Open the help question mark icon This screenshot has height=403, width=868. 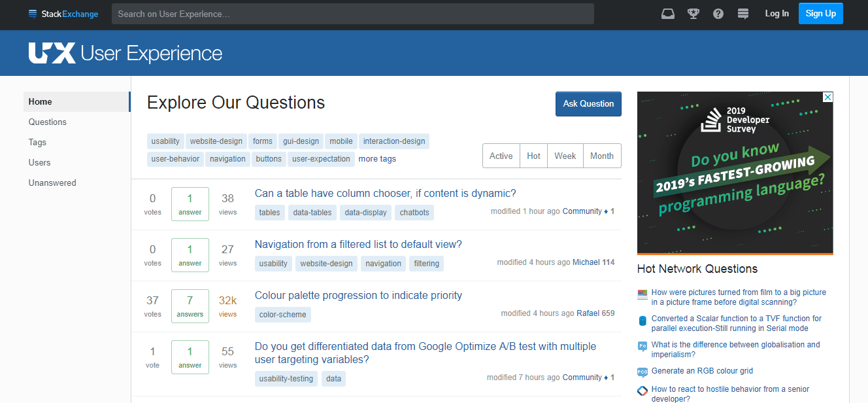click(718, 14)
